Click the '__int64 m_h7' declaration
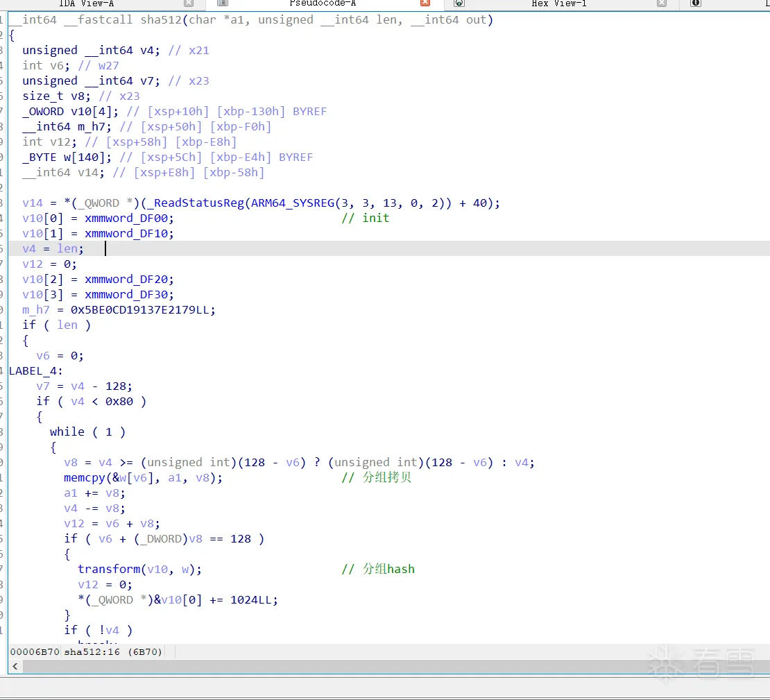770x700 pixels. (67, 127)
